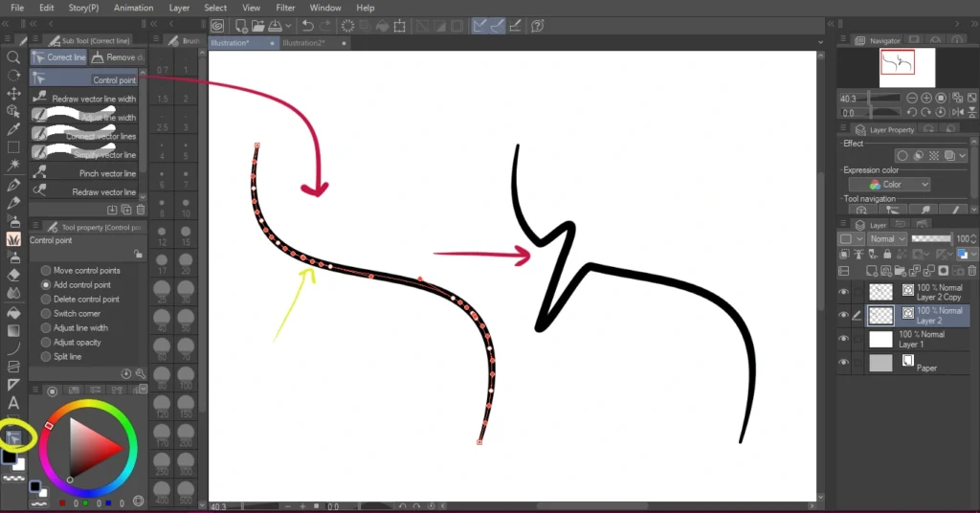Select Split line option
This screenshot has width=980, height=513.
[x=61, y=357]
